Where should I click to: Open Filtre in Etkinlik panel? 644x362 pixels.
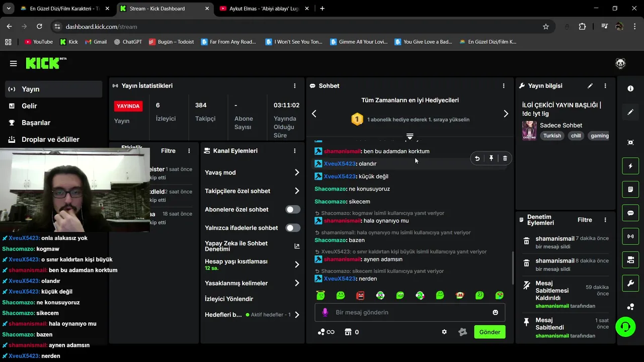pos(168,151)
